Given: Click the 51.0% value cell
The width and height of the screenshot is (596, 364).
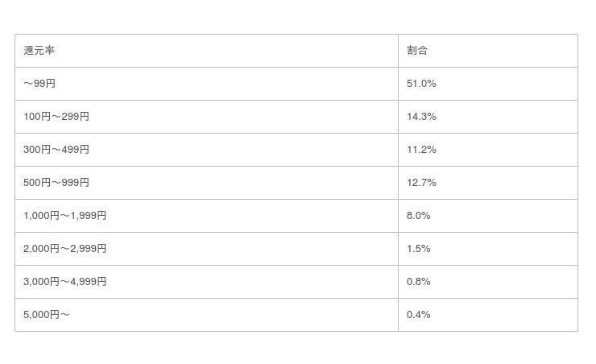Looking at the screenshot, I should pos(488,84).
